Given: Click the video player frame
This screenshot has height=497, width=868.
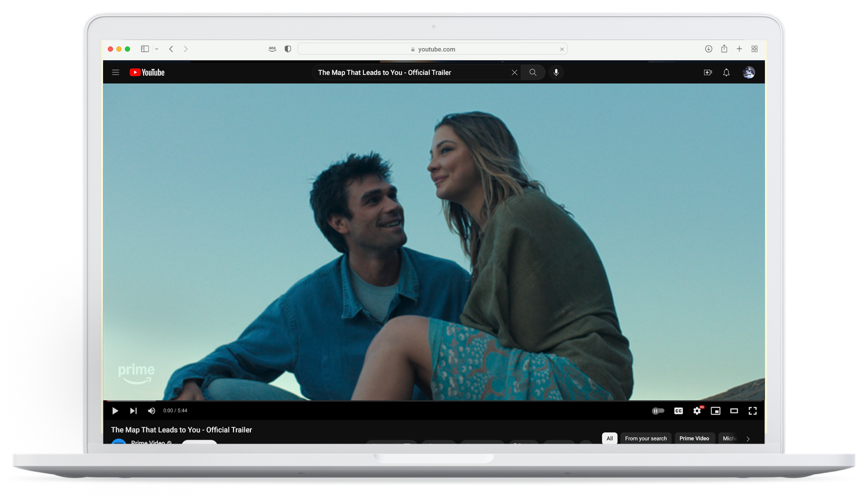Looking at the screenshot, I should [x=434, y=242].
